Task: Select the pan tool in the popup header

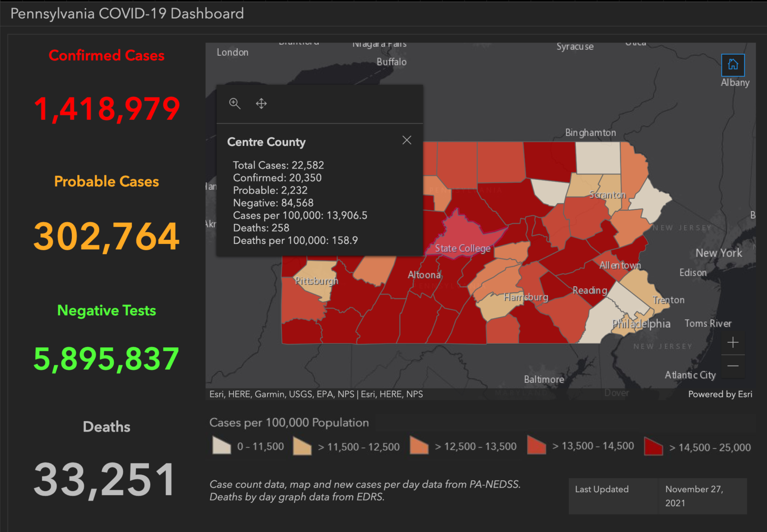Action: tap(261, 103)
